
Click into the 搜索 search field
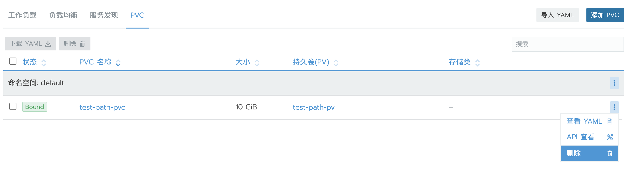click(568, 44)
